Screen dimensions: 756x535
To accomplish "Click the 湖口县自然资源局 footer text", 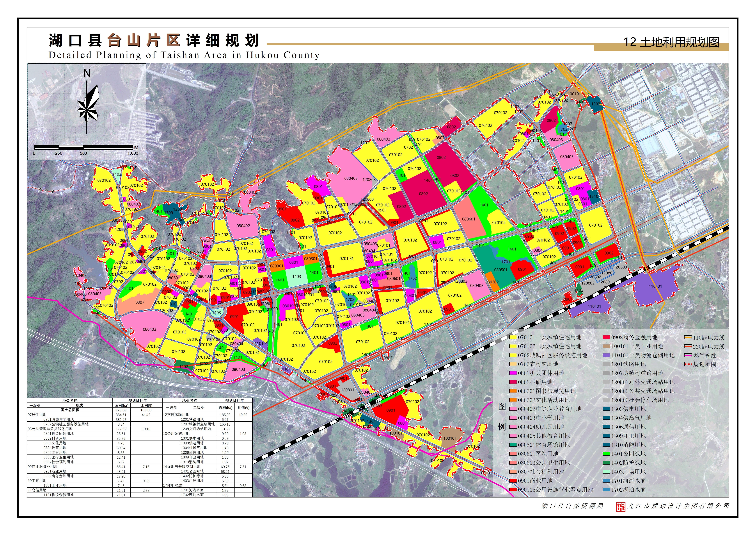I will pyautogui.click(x=572, y=506).
